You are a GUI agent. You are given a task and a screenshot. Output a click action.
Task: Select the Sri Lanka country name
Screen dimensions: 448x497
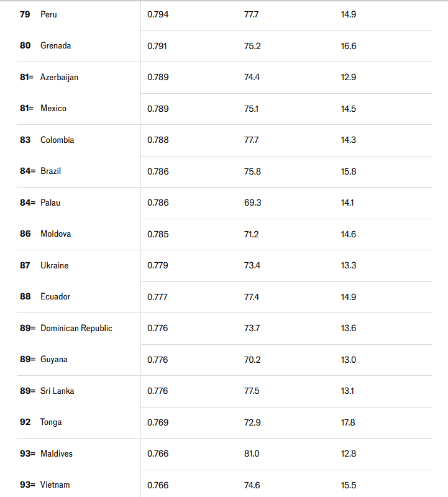(x=57, y=391)
